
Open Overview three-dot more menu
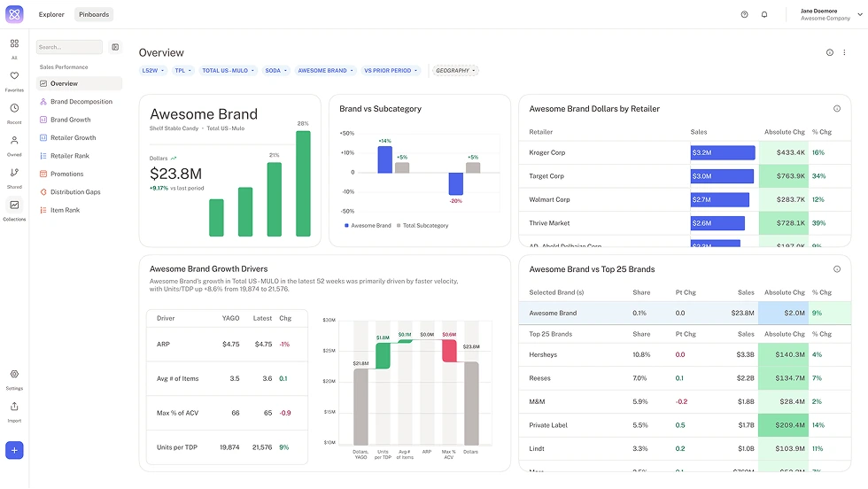(x=844, y=52)
